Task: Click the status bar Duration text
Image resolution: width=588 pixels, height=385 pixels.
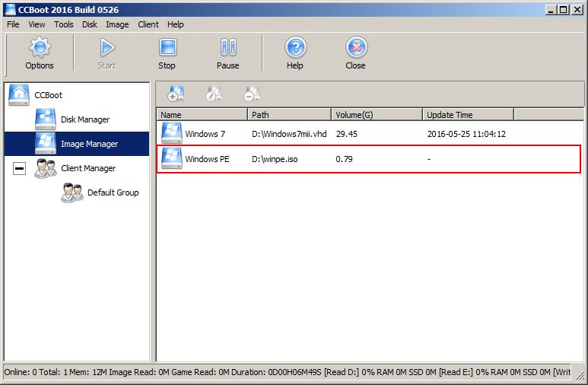Action: click(x=276, y=372)
